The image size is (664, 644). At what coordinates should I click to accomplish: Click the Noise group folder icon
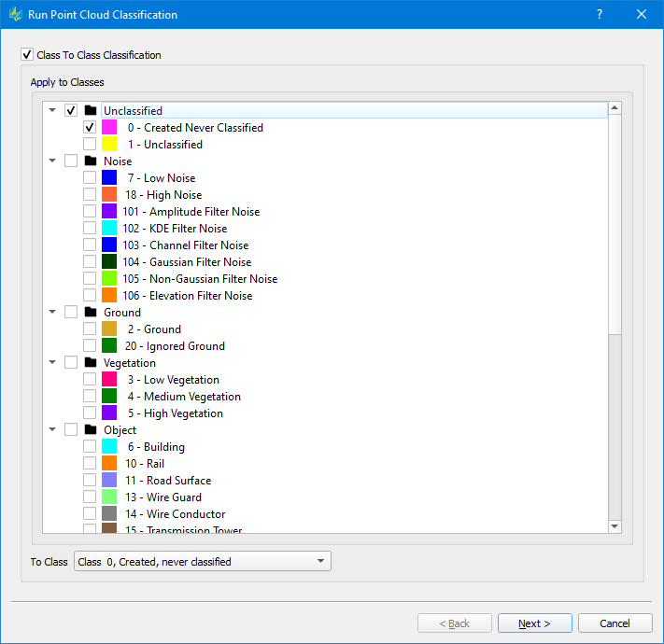pos(91,161)
